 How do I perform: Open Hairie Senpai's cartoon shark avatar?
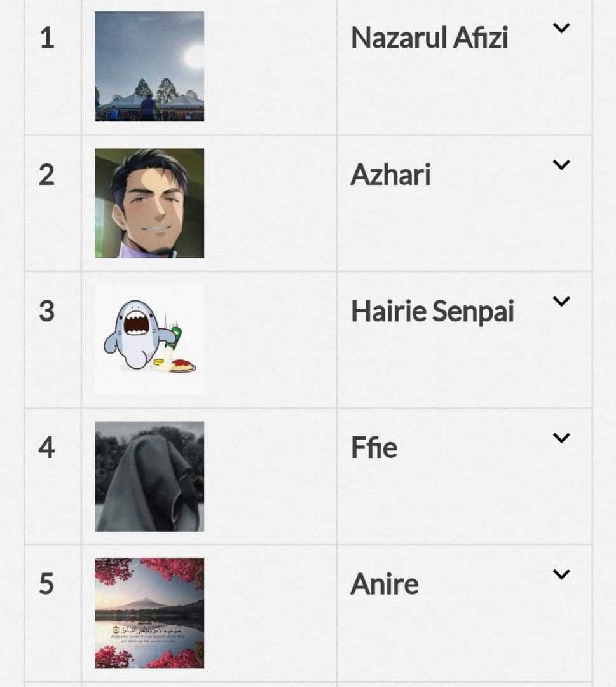tap(149, 340)
